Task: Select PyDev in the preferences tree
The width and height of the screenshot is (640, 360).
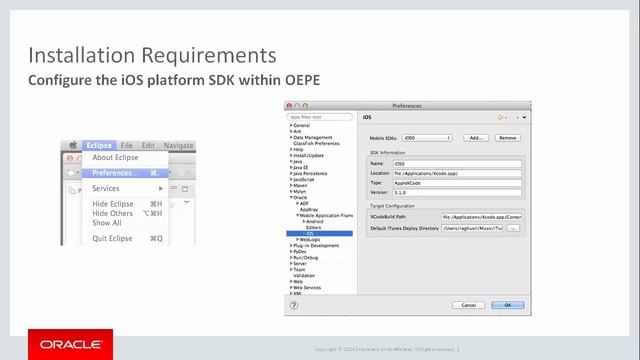Action: click(300, 251)
